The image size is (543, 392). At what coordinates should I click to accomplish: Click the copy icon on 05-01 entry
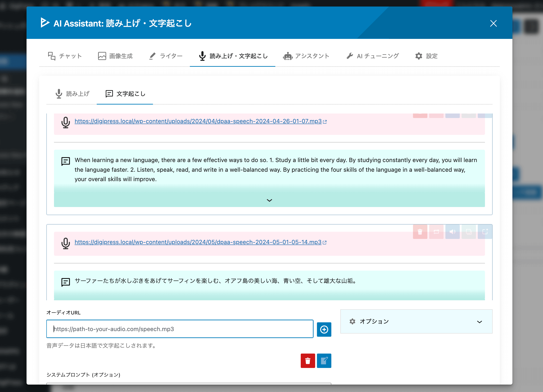coord(469,232)
